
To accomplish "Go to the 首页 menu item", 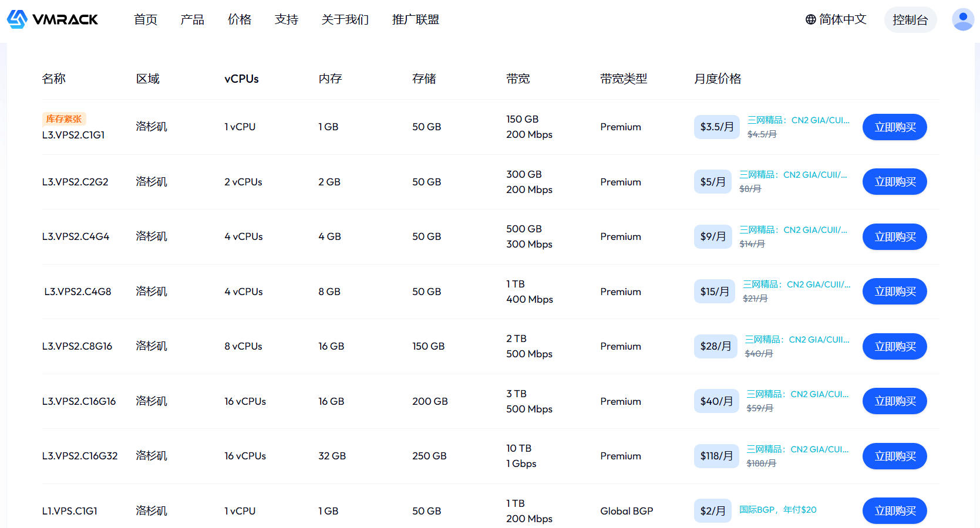I will [146, 19].
